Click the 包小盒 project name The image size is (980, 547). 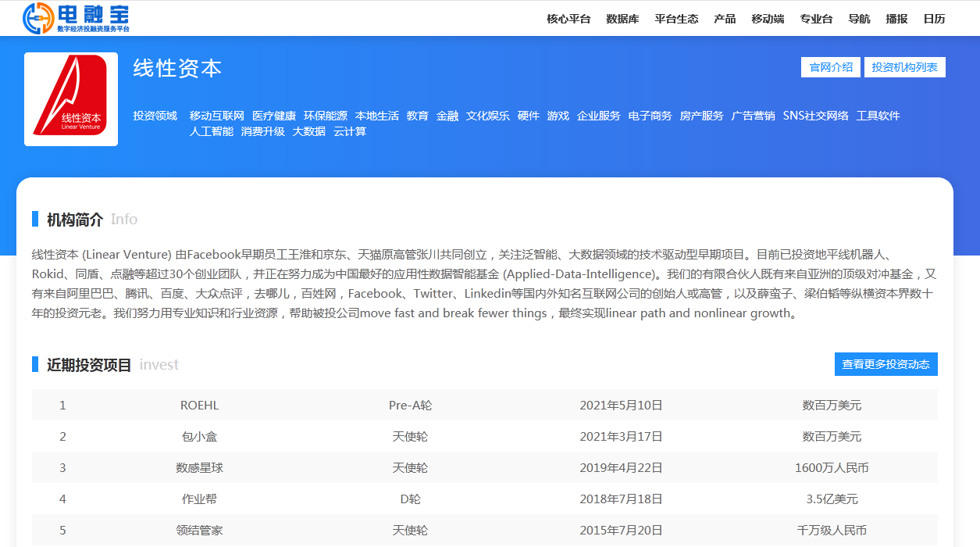point(199,437)
